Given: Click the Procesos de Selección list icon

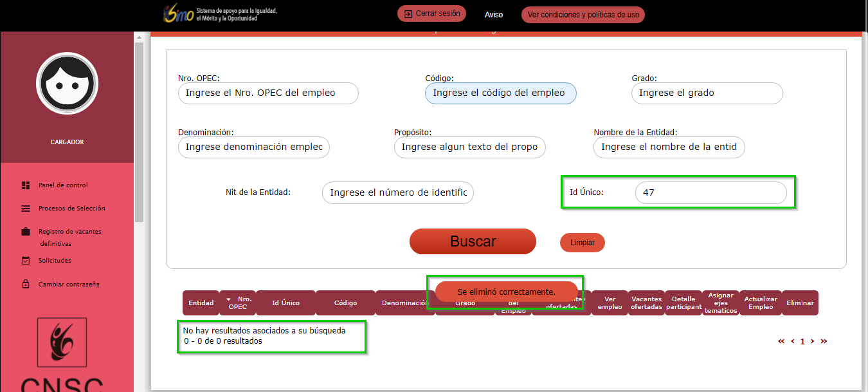Looking at the screenshot, I should tap(26, 209).
